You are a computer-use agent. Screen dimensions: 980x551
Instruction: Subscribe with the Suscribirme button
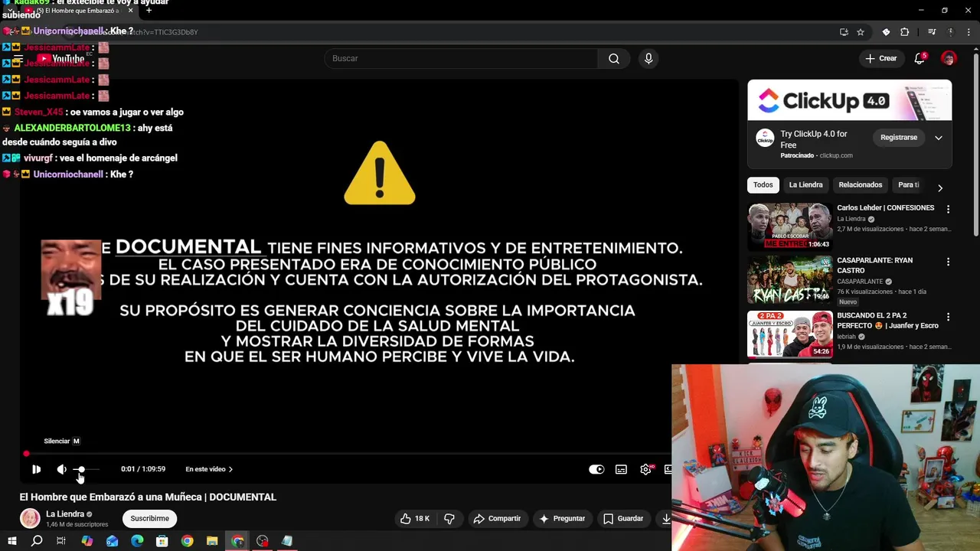click(x=149, y=518)
